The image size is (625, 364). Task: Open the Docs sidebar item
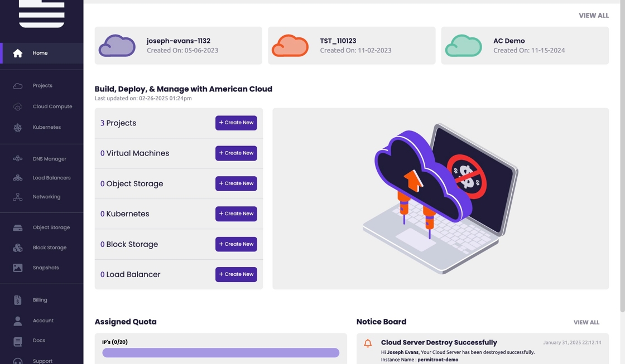tap(39, 341)
